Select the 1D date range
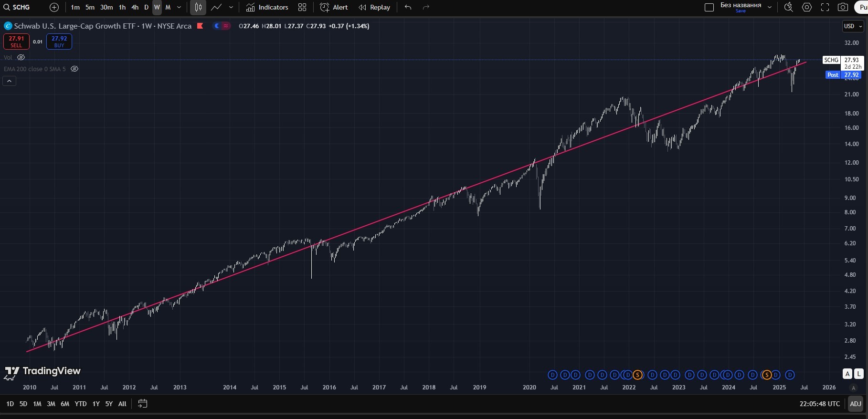The width and height of the screenshot is (868, 419). [x=10, y=404]
